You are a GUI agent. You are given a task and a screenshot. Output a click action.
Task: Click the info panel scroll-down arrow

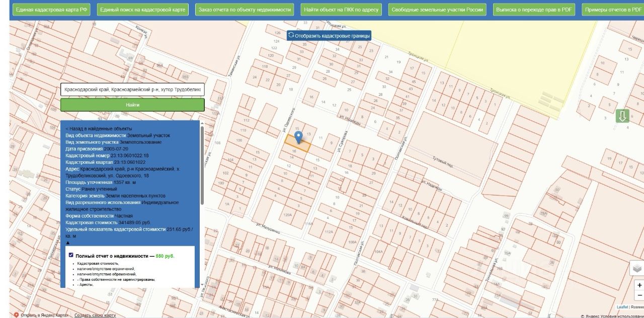click(x=202, y=284)
